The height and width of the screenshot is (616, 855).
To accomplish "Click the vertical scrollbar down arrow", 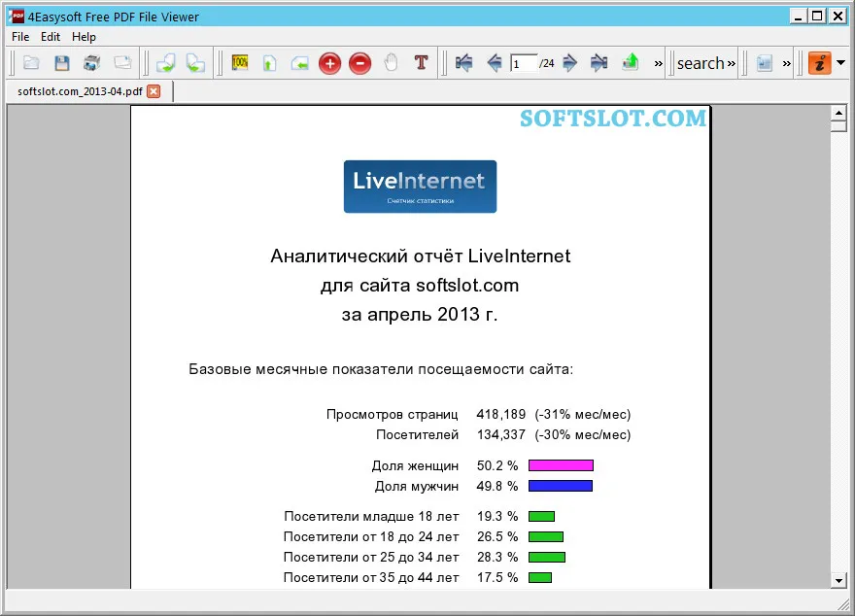I will (838, 581).
